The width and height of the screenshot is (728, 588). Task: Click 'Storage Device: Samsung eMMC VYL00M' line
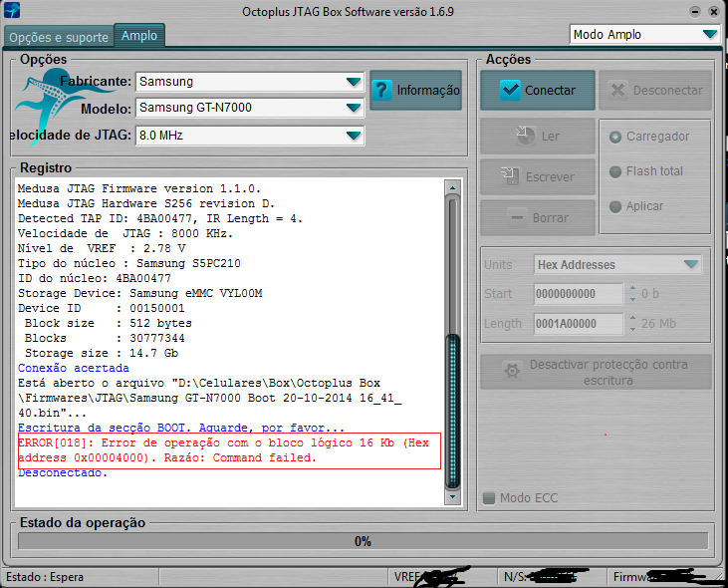[x=139, y=293]
